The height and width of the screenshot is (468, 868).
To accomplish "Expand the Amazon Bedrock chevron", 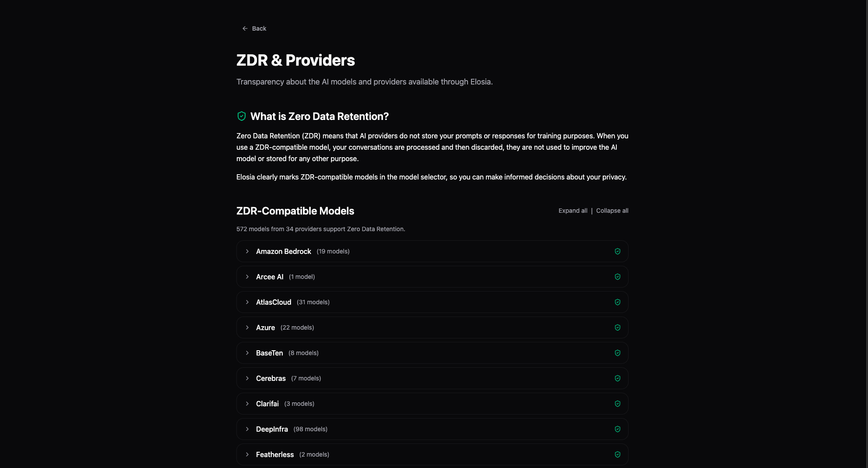I will pos(247,251).
